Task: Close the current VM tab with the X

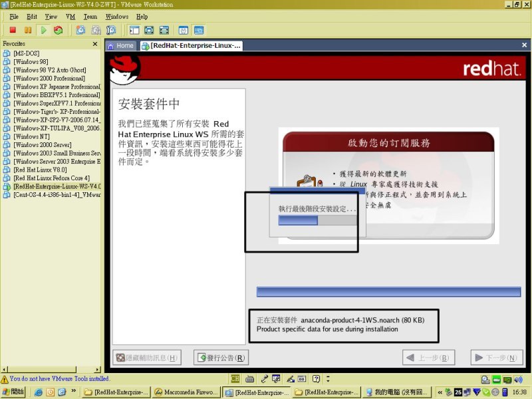Action: [x=524, y=45]
